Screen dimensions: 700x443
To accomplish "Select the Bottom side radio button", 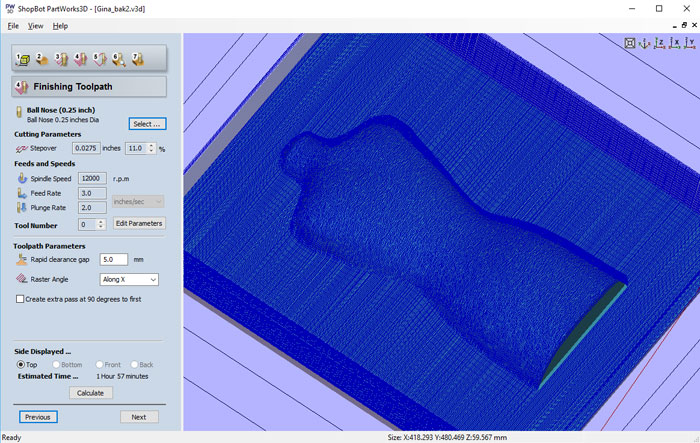I will click(56, 364).
